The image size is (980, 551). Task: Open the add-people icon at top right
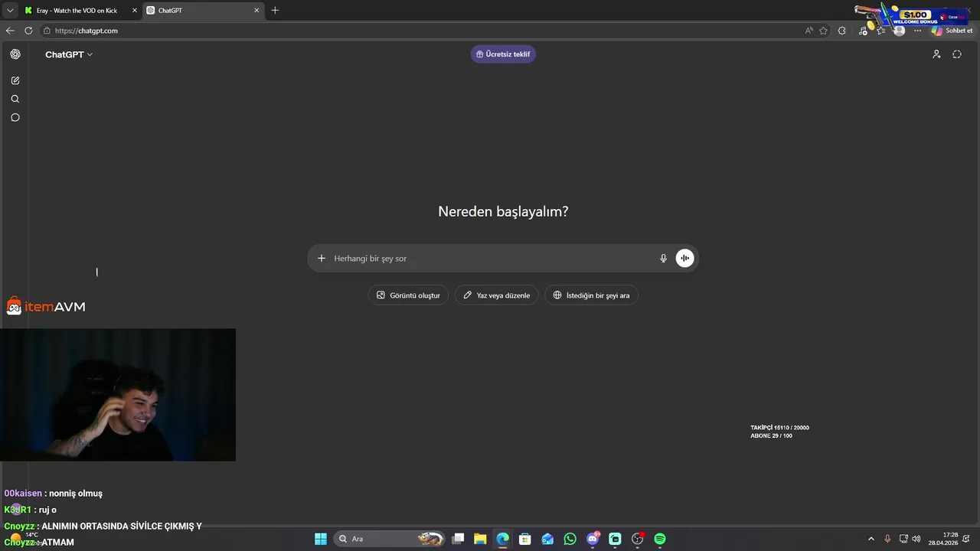click(936, 54)
